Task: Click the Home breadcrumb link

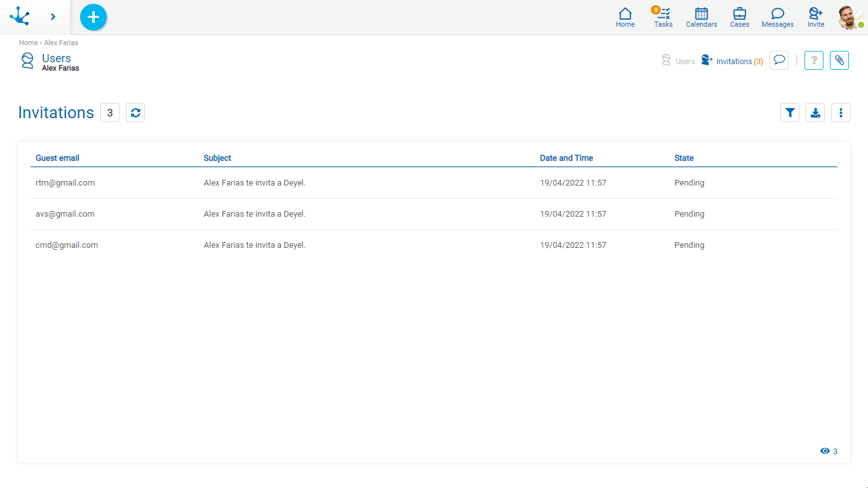Action: 28,43
